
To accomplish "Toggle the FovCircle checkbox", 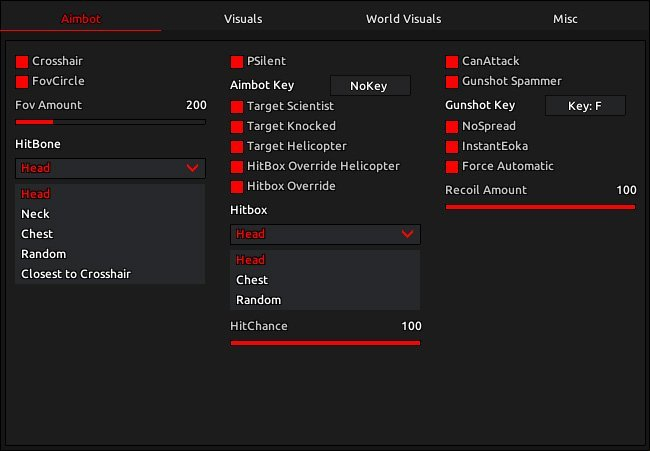I will tap(22, 81).
